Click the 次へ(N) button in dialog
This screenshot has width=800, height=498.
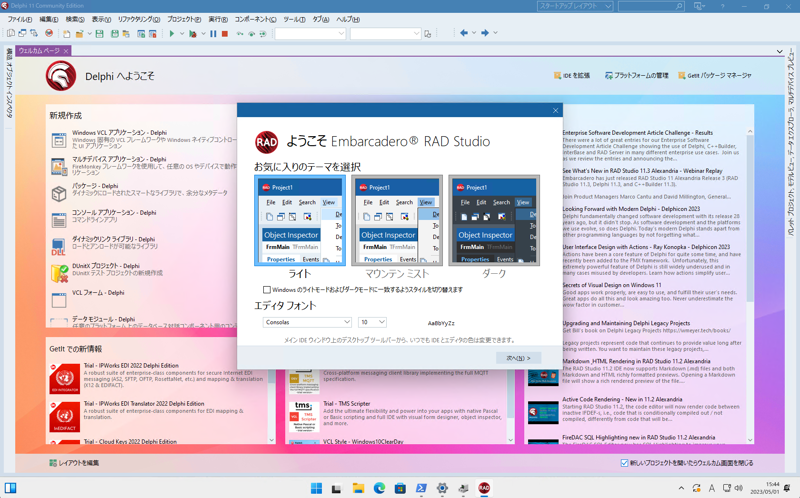[x=518, y=358]
